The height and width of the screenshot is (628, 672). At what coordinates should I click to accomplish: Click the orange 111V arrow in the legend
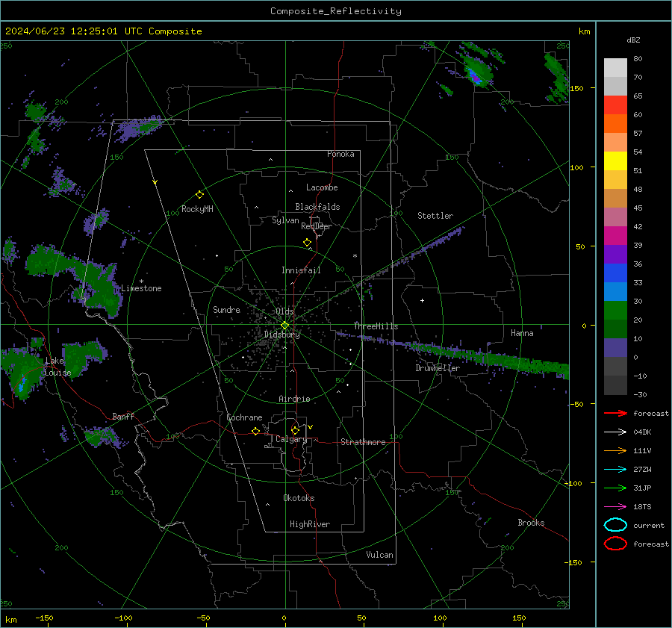tap(615, 450)
